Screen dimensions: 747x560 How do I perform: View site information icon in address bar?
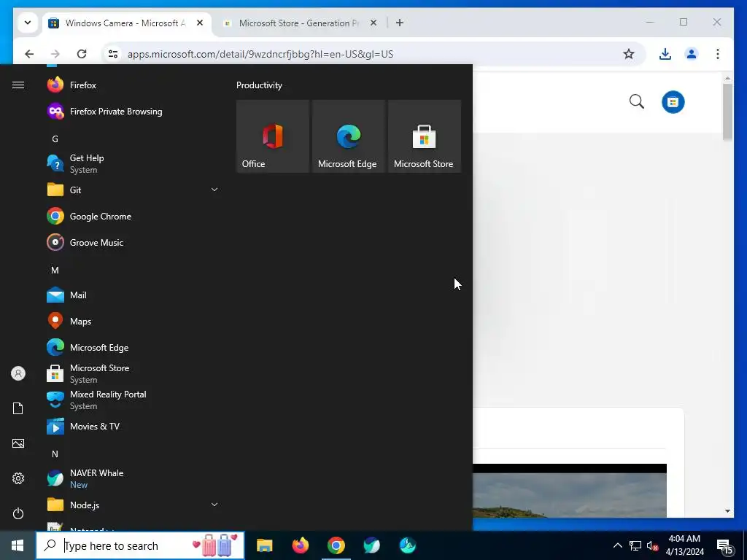point(113,54)
